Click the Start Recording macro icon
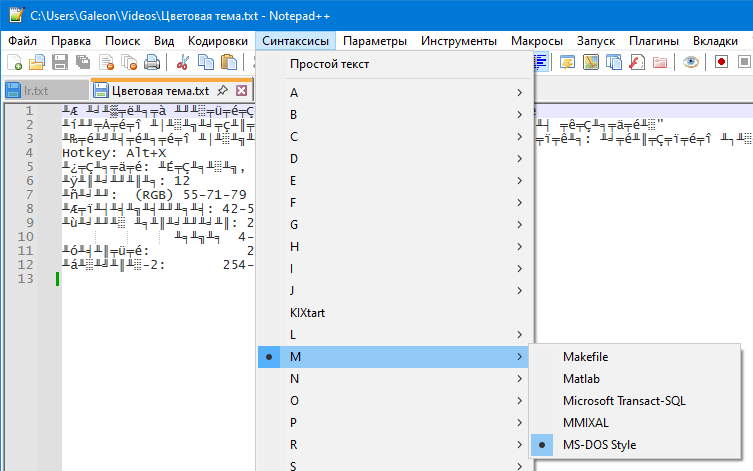The image size is (753, 471). [722, 62]
